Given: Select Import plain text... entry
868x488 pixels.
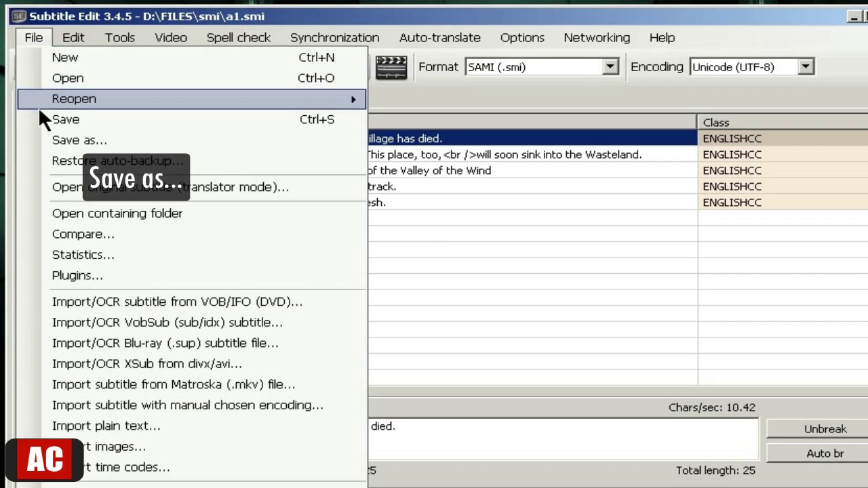Looking at the screenshot, I should click(x=192, y=426).
